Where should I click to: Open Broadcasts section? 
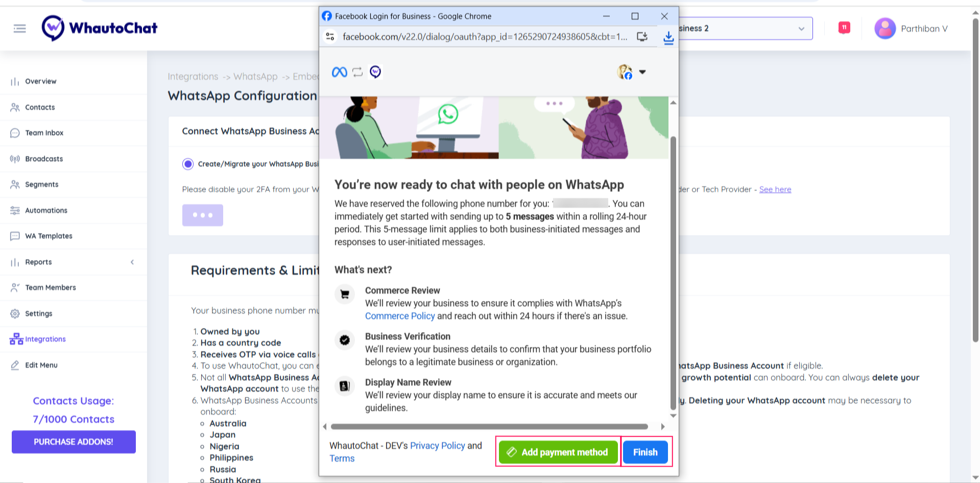click(44, 159)
